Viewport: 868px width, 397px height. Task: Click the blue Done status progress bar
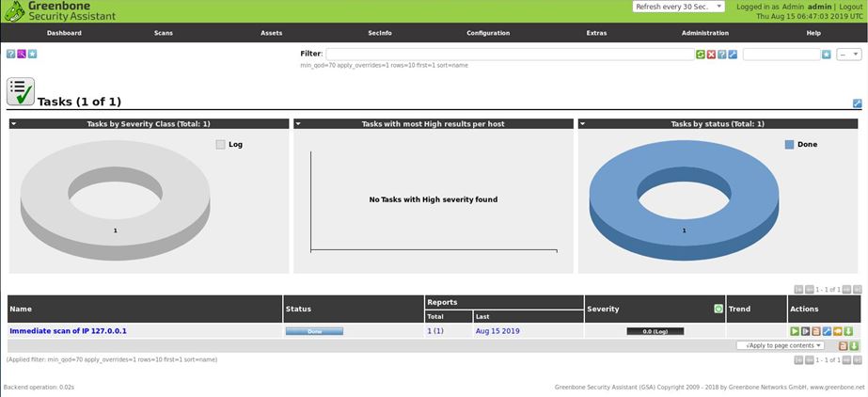pos(314,331)
